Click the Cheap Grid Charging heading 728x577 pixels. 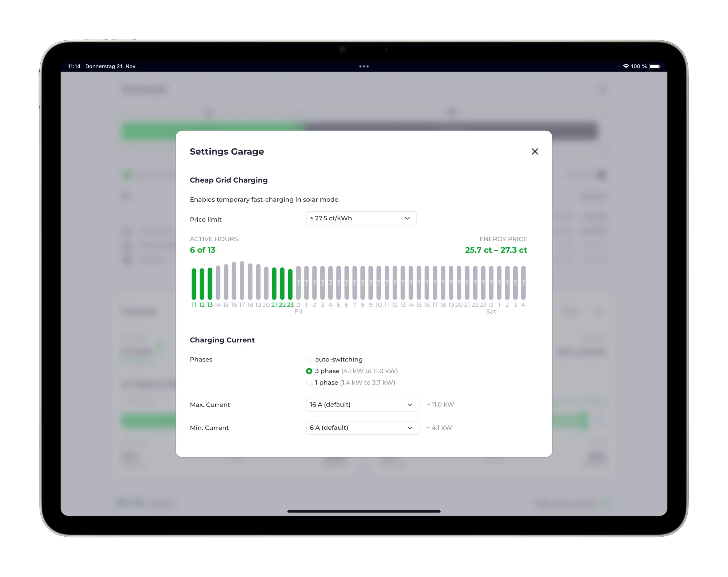[x=229, y=180]
